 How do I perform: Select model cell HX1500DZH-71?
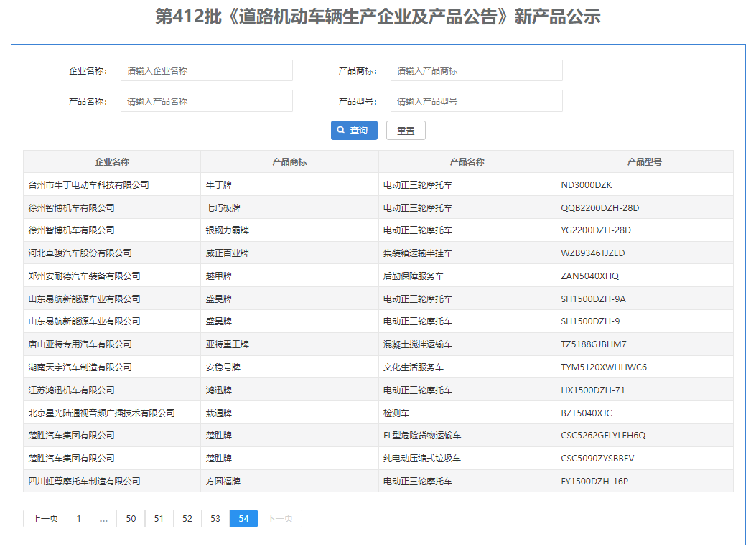[644, 390]
